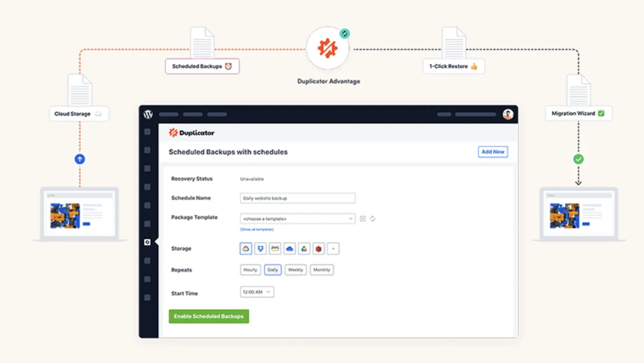Set Repeats to Hourly
Image resolution: width=644 pixels, height=363 pixels.
click(x=250, y=270)
